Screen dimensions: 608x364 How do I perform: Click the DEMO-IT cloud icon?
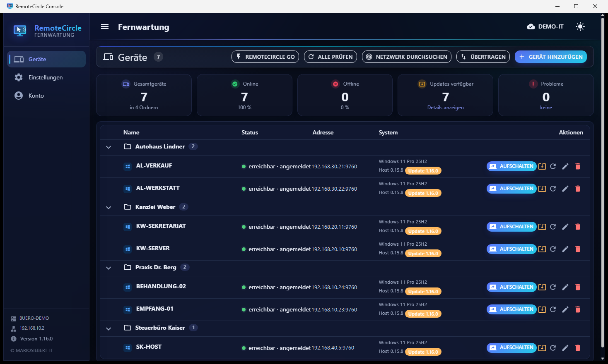coord(531,26)
